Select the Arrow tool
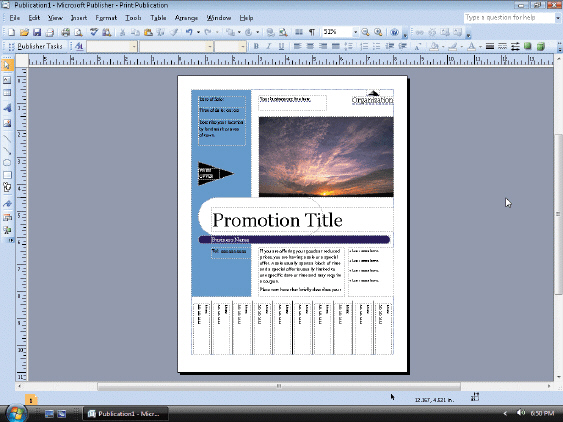Image resolution: width=563 pixels, height=422 pixels. (x=7, y=151)
